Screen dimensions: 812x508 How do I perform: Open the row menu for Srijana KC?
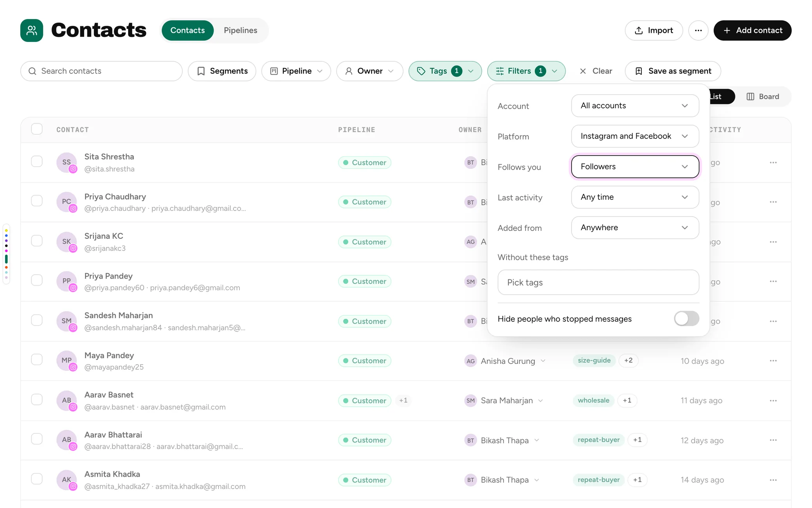point(773,242)
